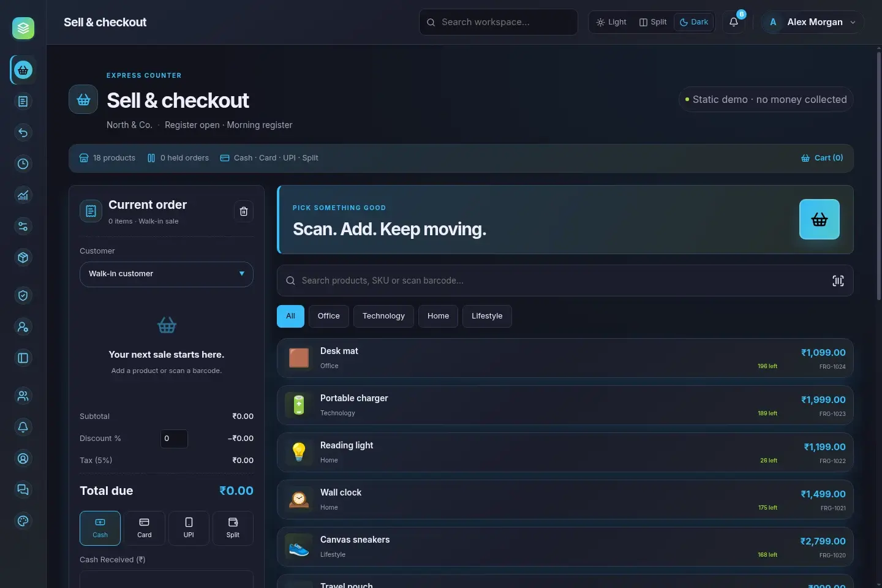
Task: Filter products by Office category
Action: 329,316
